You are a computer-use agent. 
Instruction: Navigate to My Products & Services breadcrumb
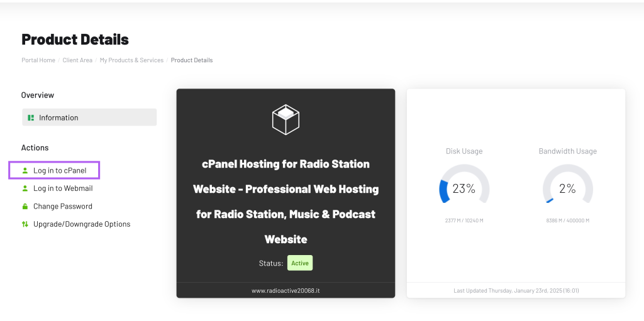coord(131,60)
